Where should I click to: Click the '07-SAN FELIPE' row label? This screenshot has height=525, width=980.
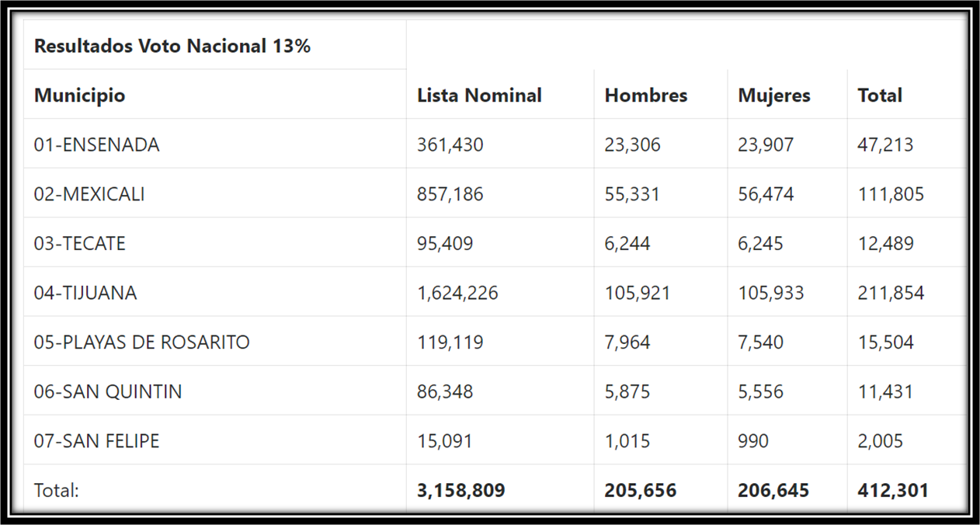tap(97, 441)
